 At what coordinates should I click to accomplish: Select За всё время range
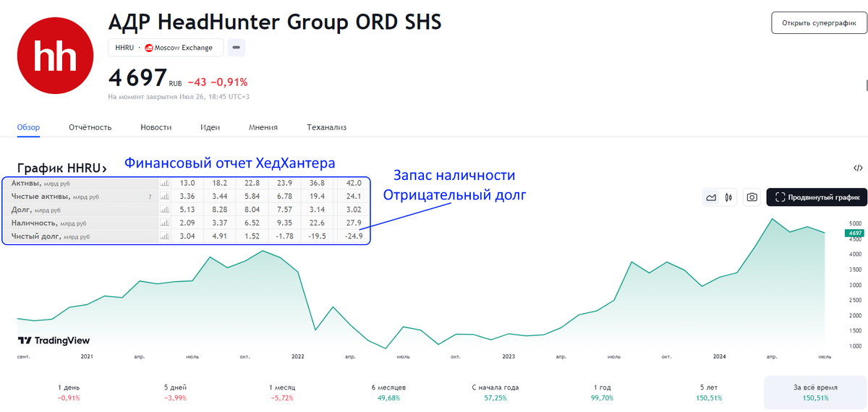(815, 392)
